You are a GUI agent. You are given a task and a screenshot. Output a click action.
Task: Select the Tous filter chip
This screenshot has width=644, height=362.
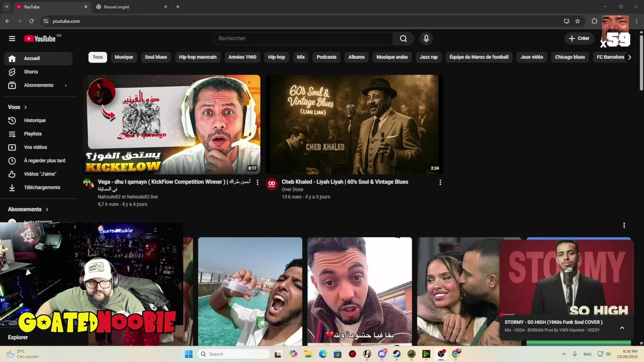(x=98, y=57)
